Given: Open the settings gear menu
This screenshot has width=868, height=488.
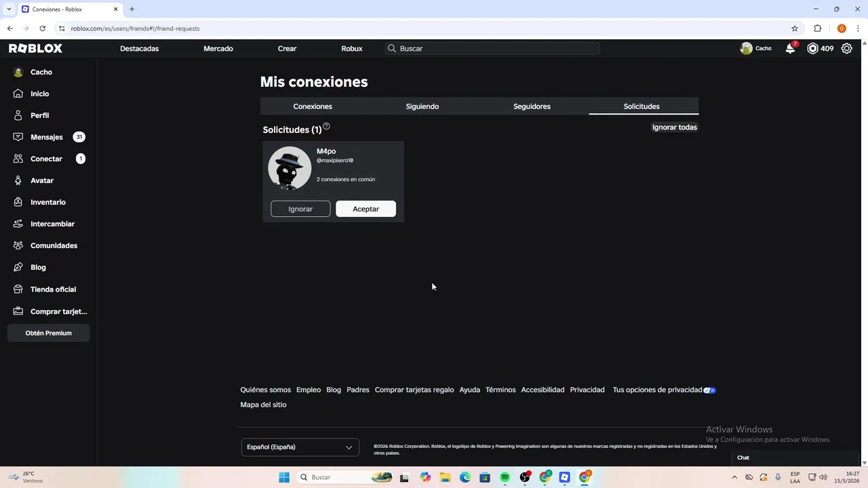Looking at the screenshot, I should coord(846,48).
